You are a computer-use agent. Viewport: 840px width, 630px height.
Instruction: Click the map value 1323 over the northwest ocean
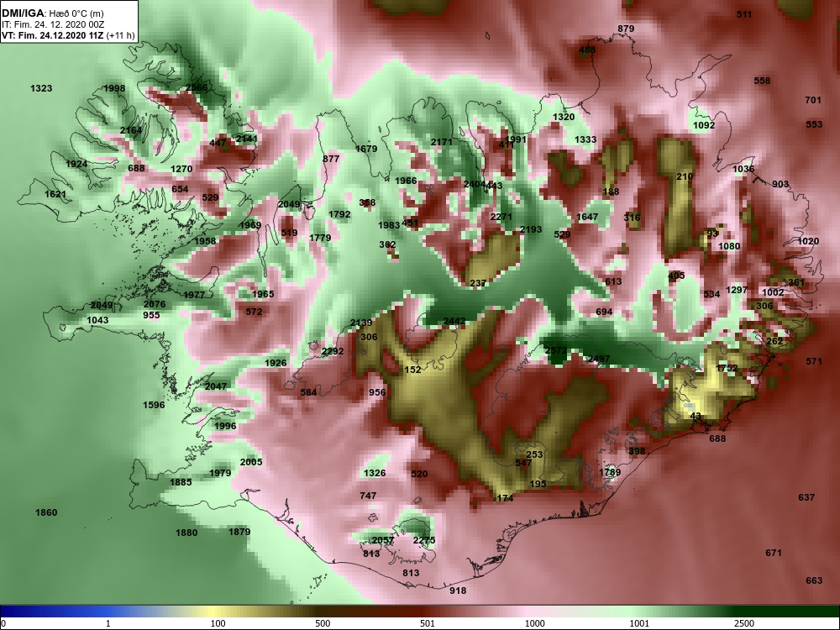coord(41,88)
